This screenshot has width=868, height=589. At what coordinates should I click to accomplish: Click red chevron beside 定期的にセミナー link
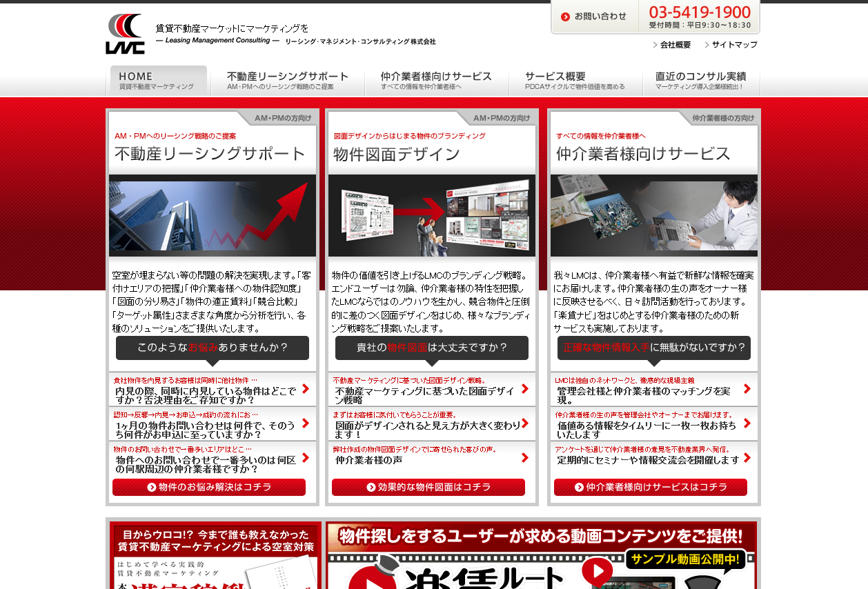747,458
